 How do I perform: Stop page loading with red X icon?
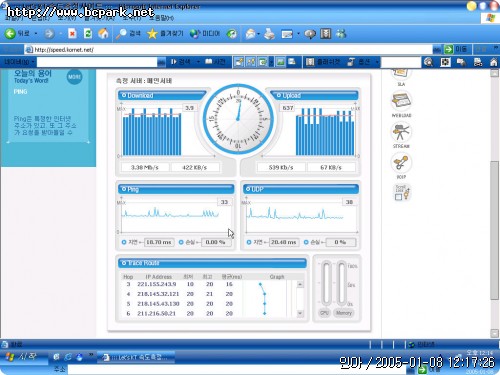[72, 33]
